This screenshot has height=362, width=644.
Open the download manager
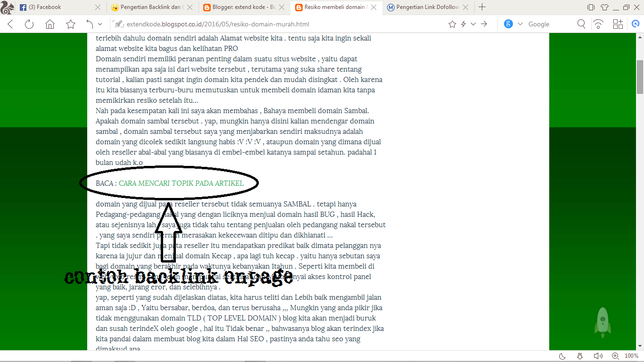point(579,356)
